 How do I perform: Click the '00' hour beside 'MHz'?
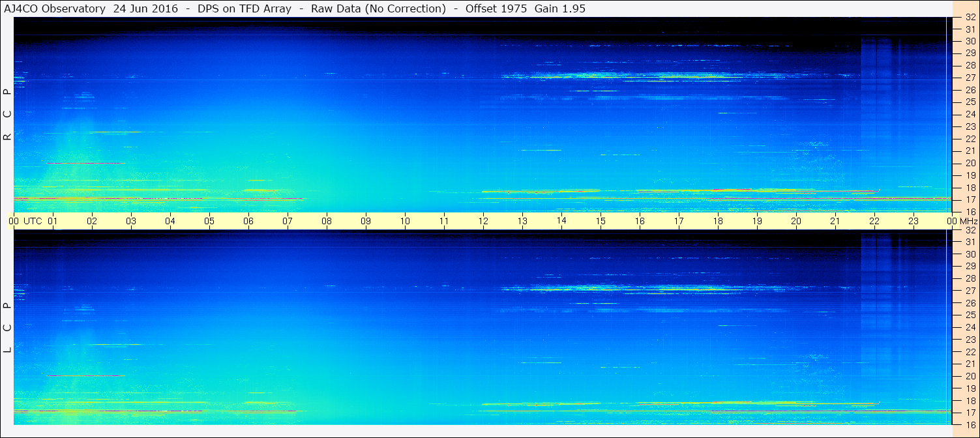(951, 221)
